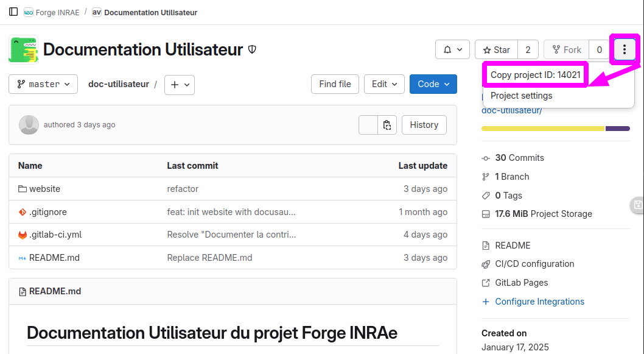Click the Forge INRAE logo icon

(x=29, y=12)
